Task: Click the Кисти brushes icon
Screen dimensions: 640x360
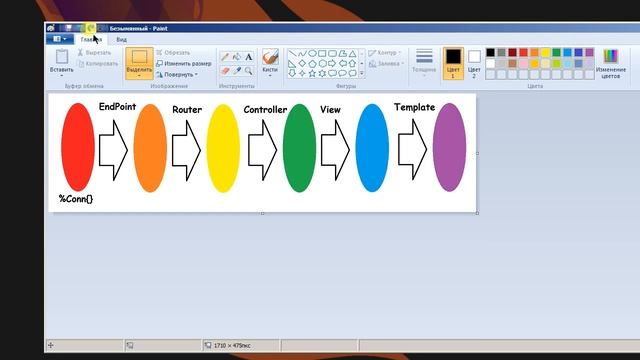Action: click(270, 57)
